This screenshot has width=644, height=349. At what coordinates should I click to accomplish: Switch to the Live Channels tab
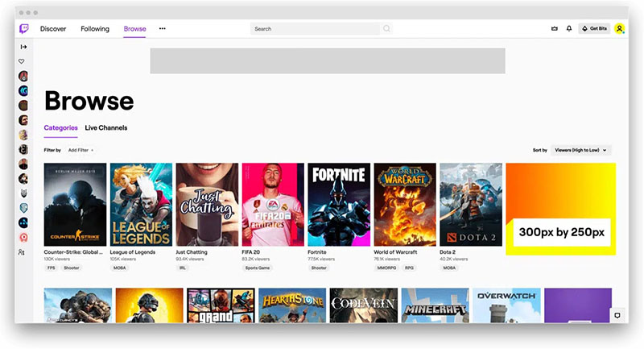tap(106, 127)
